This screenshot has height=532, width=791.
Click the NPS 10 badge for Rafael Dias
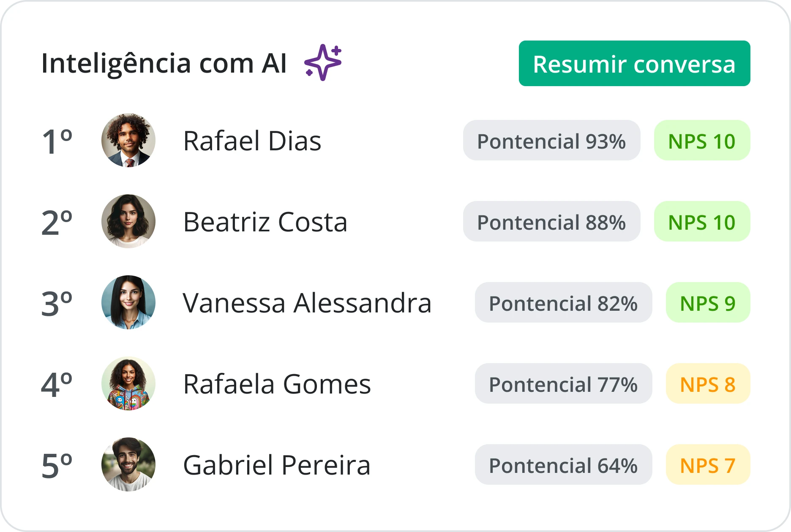(x=701, y=140)
